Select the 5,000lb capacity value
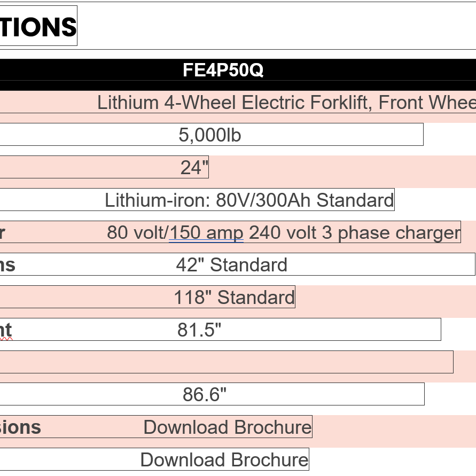 [210, 135]
